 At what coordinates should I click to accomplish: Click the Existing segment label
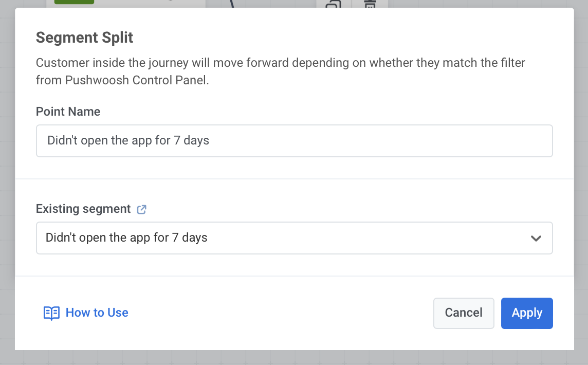tap(83, 209)
